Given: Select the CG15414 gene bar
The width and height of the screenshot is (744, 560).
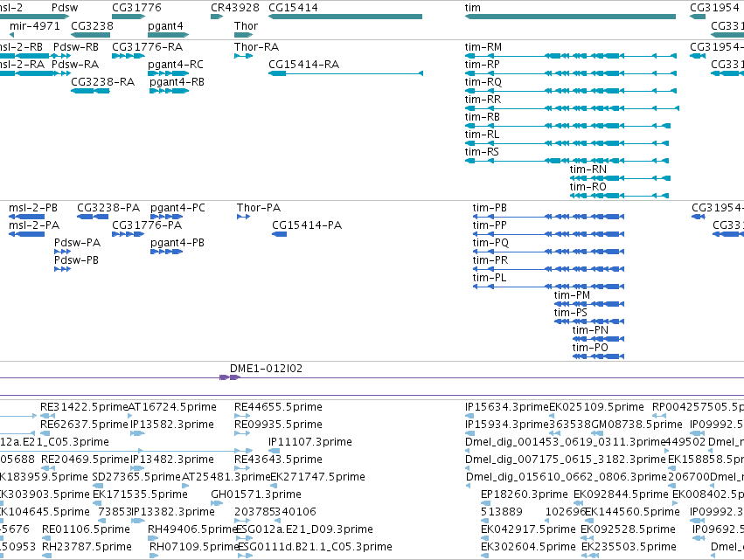Looking at the screenshot, I should click(345, 17).
